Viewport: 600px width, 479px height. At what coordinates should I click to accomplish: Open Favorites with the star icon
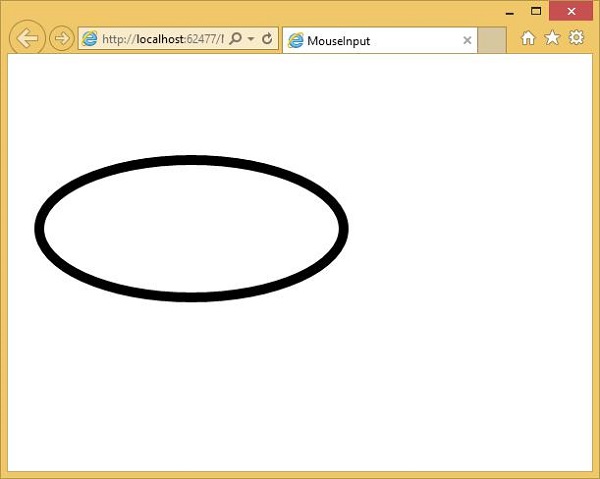552,37
